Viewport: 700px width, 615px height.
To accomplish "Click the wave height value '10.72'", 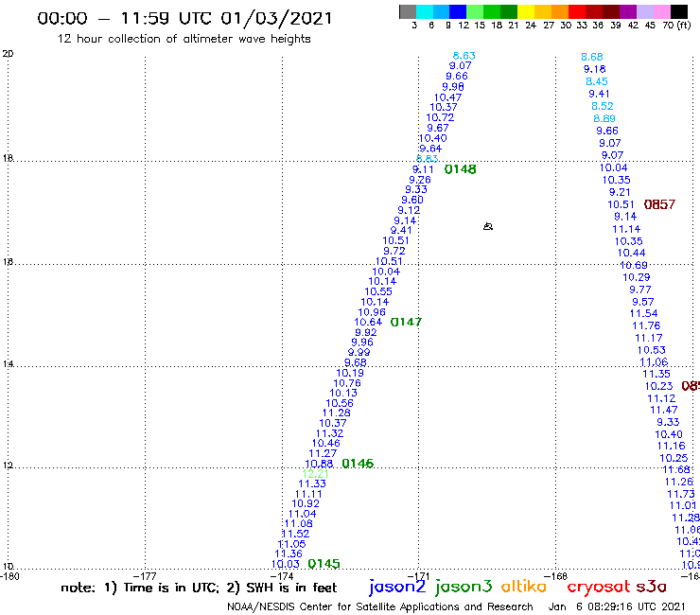I will 440,117.
